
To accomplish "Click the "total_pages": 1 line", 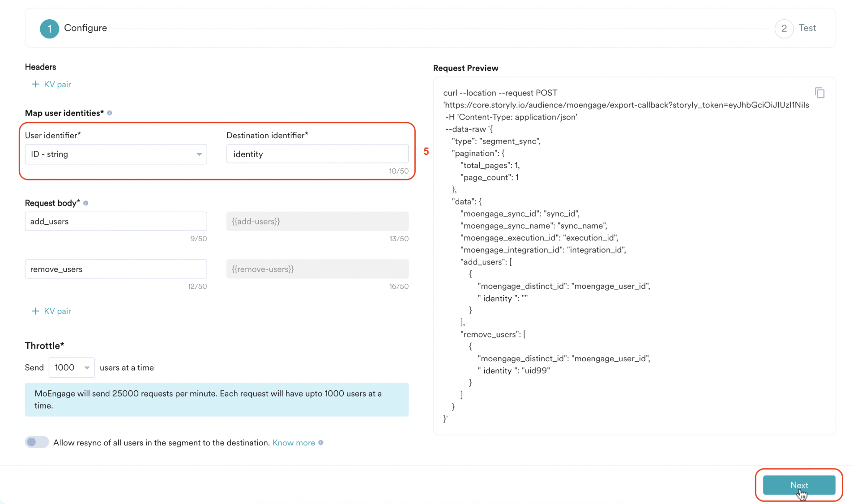I will [490, 165].
